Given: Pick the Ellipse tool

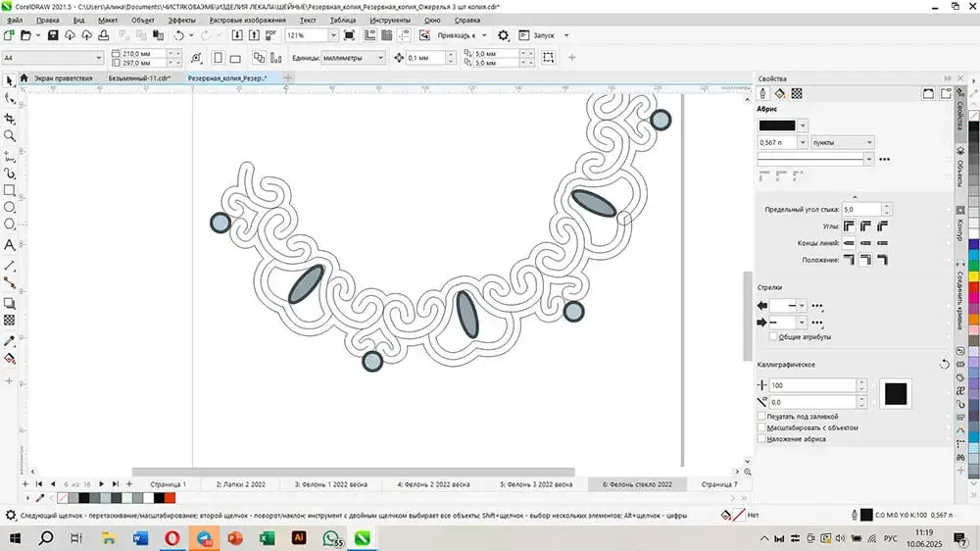Looking at the screenshot, I should tap(10, 208).
